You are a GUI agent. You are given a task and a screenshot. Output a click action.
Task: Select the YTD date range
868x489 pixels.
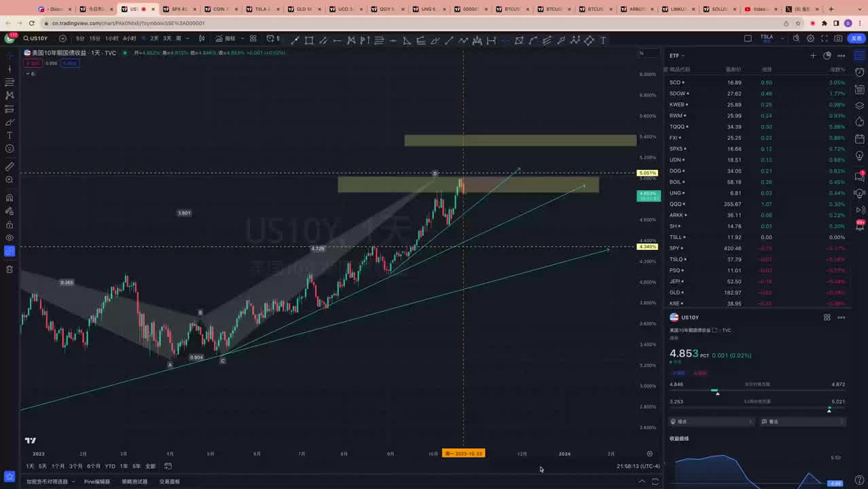[x=110, y=467]
